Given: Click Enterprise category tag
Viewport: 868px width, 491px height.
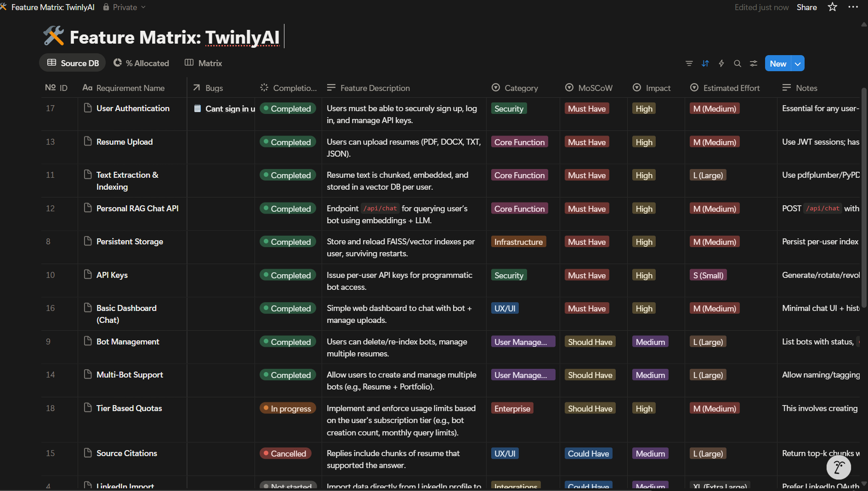Looking at the screenshot, I should coord(512,408).
